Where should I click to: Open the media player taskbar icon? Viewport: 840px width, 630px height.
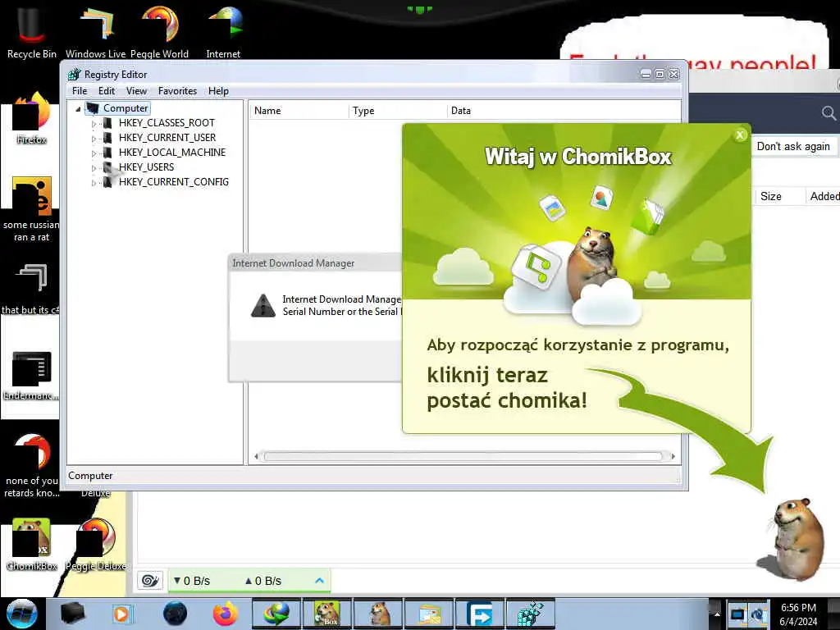click(x=121, y=614)
